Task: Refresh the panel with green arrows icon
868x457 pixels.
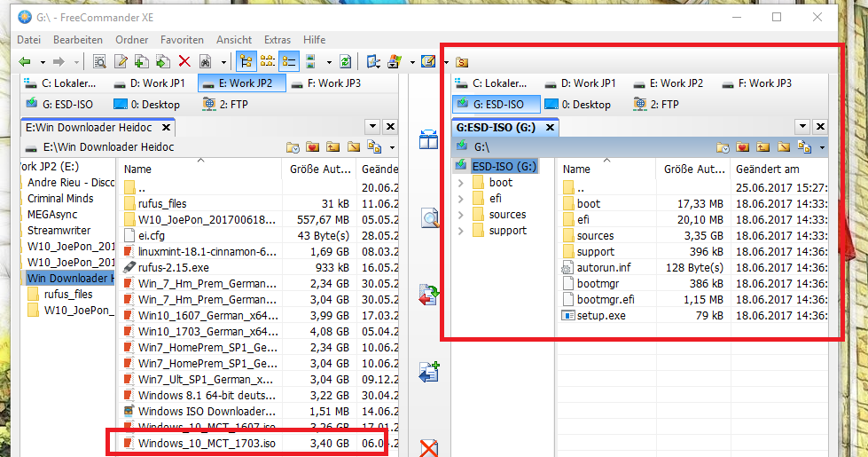Action: point(346,61)
